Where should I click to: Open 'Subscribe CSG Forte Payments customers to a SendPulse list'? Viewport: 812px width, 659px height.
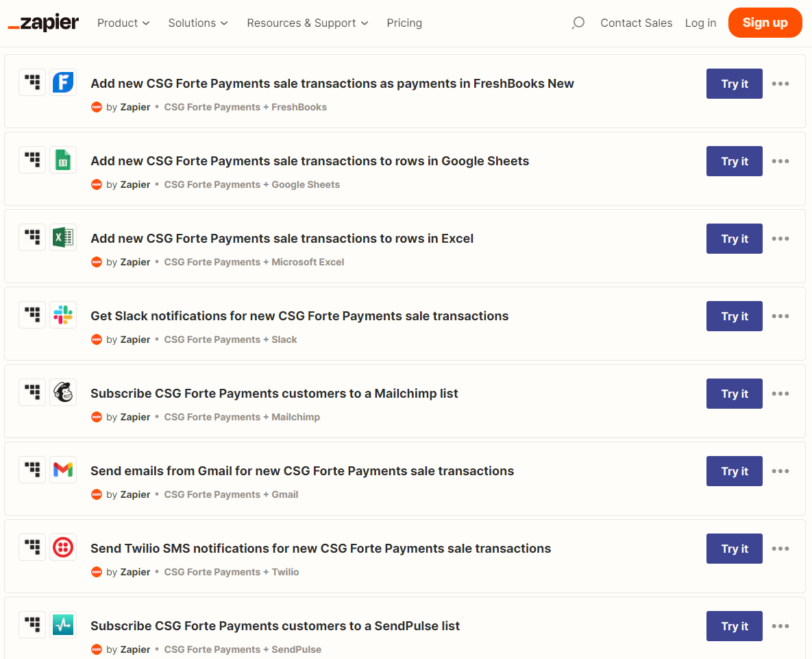[x=275, y=626]
